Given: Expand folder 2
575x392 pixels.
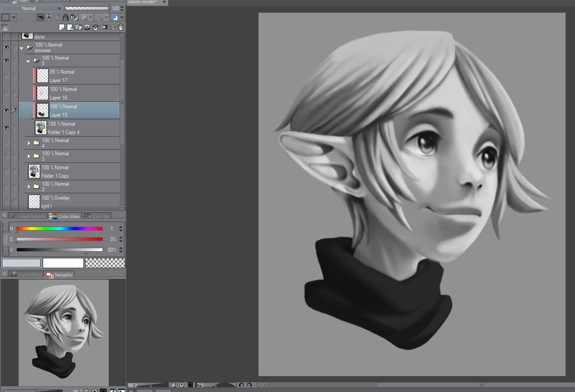Looking at the screenshot, I should (29, 186).
